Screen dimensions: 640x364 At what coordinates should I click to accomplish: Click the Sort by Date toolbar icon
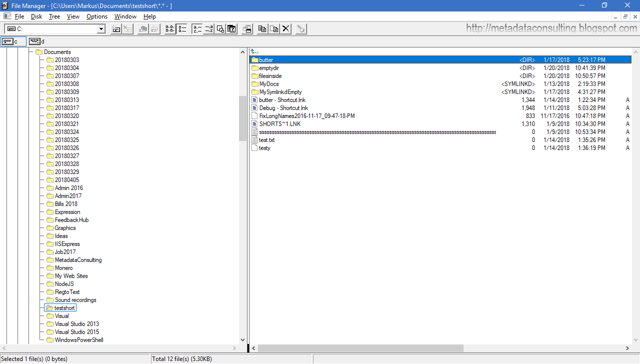pyautogui.click(x=231, y=28)
